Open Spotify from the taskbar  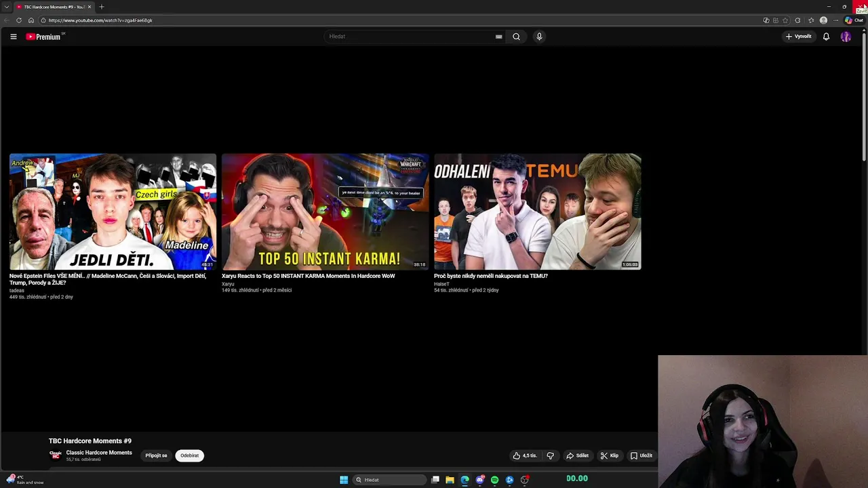tap(494, 480)
